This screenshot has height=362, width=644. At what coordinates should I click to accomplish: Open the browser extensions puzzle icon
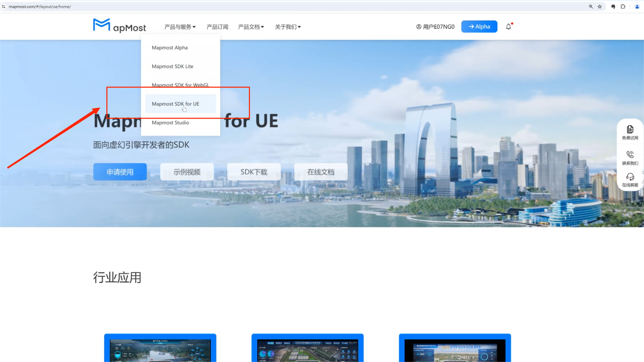click(623, 6)
